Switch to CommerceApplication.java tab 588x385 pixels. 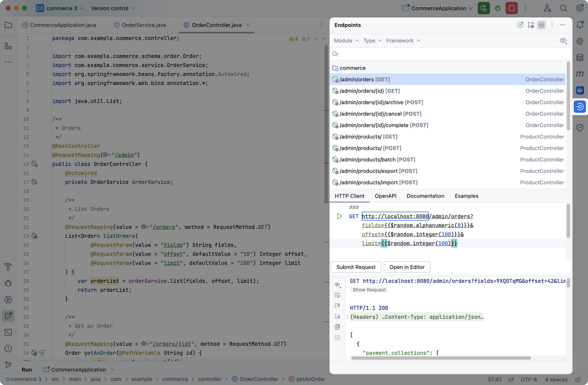(x=59, y=25)
